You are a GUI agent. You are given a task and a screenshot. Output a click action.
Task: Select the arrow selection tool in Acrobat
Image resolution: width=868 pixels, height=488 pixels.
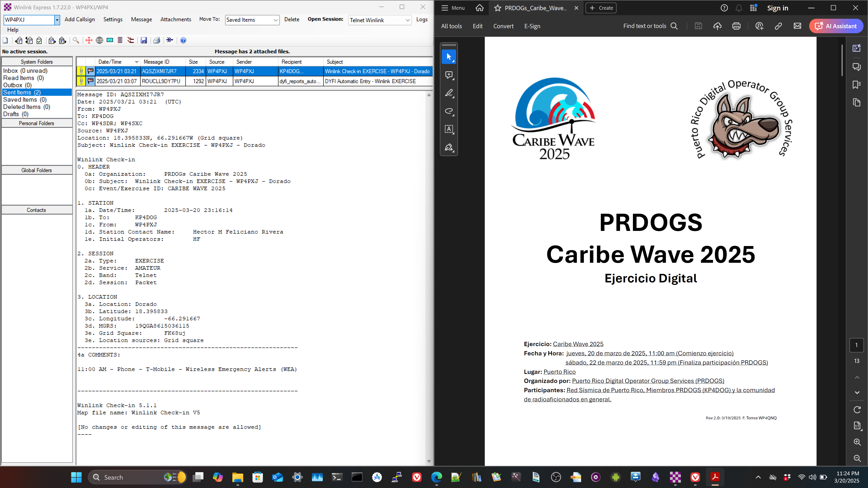pyautogui.click(x=449, y=57)
